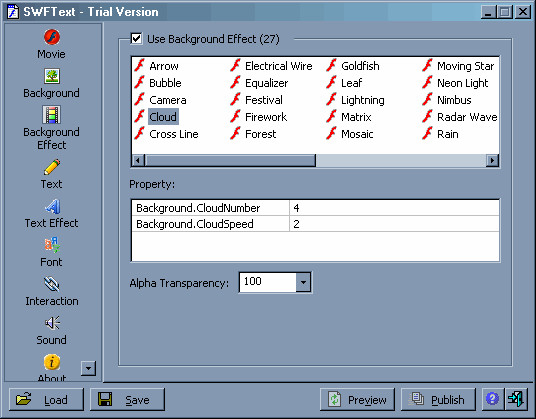The image size is (536, 419).
Task: Select the Festival effect
Action: [264, 100]
